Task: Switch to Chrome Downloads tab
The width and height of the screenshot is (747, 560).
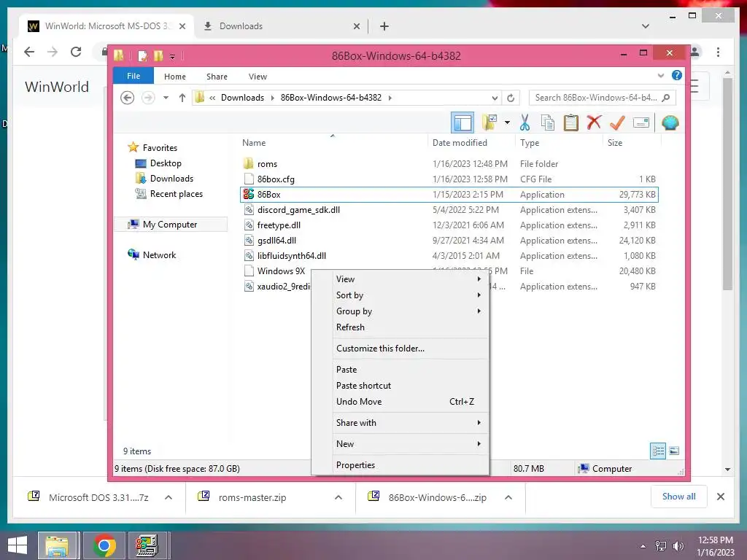Action: click(x=281, y=26)
